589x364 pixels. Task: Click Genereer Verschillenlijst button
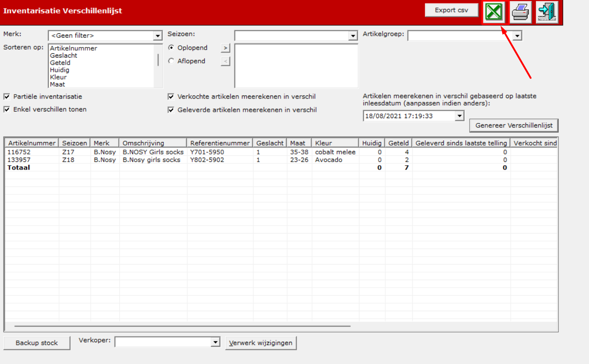(x=514, y=126)
